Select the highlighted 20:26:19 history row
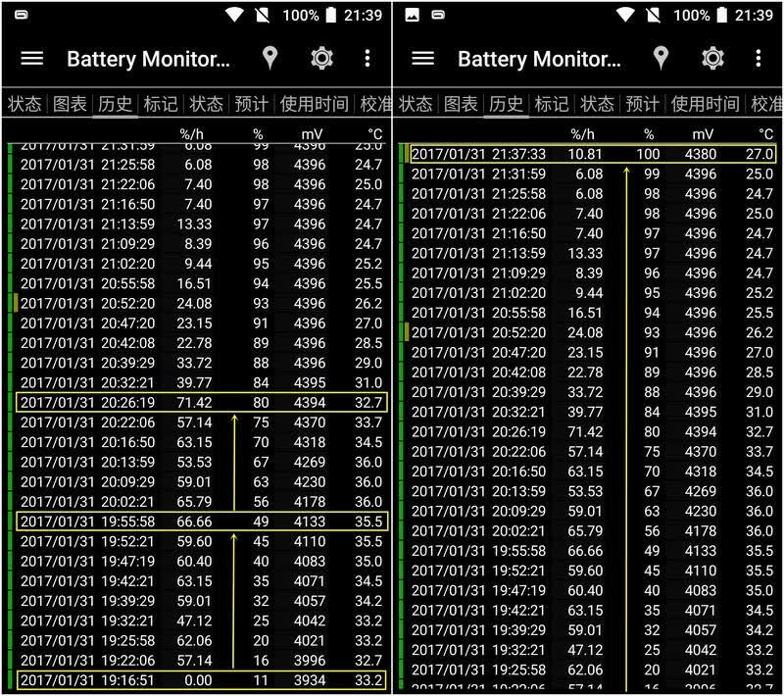Viewport: 784px width, 696px height. coord(202,403)
